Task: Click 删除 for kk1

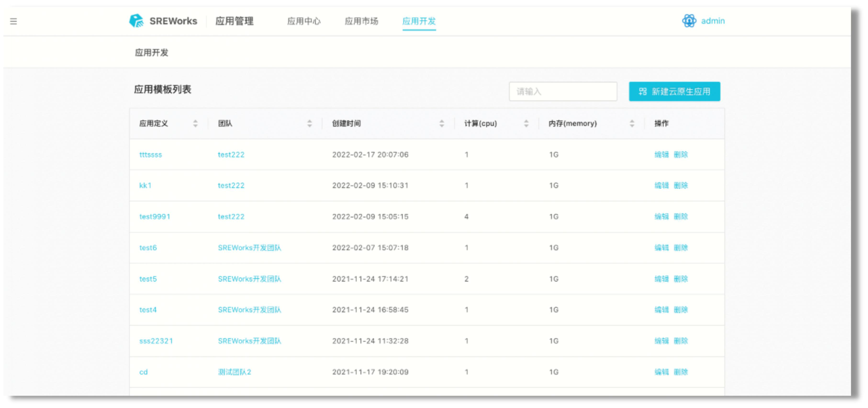Action: 681,186
